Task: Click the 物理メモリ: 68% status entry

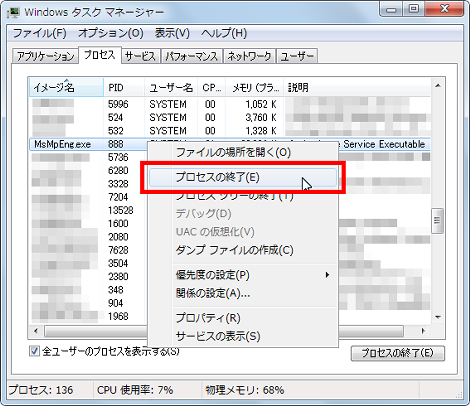Action: coord(245,390)
